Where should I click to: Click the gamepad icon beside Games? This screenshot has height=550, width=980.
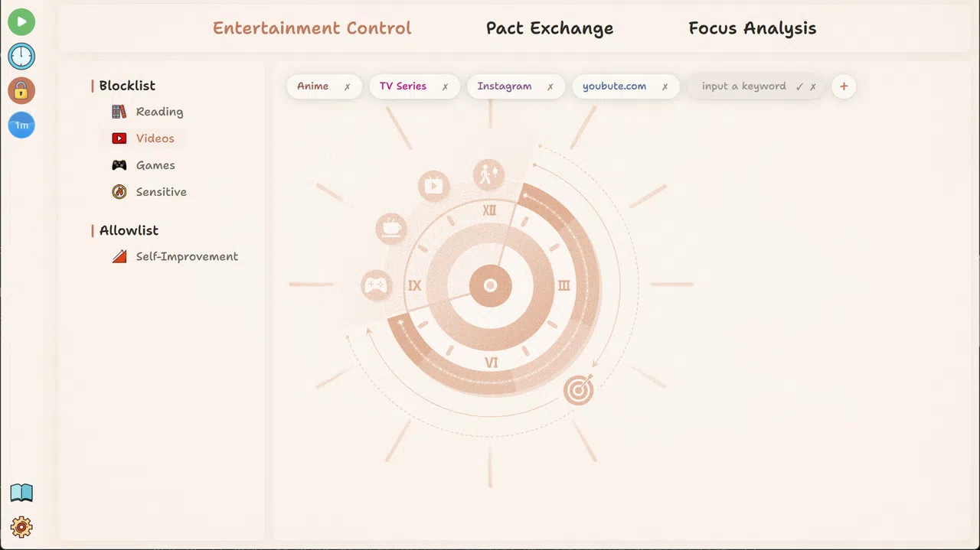coord(119,165)
